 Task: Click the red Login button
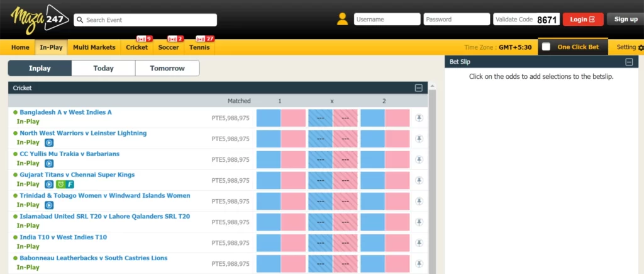click(582, 20)
